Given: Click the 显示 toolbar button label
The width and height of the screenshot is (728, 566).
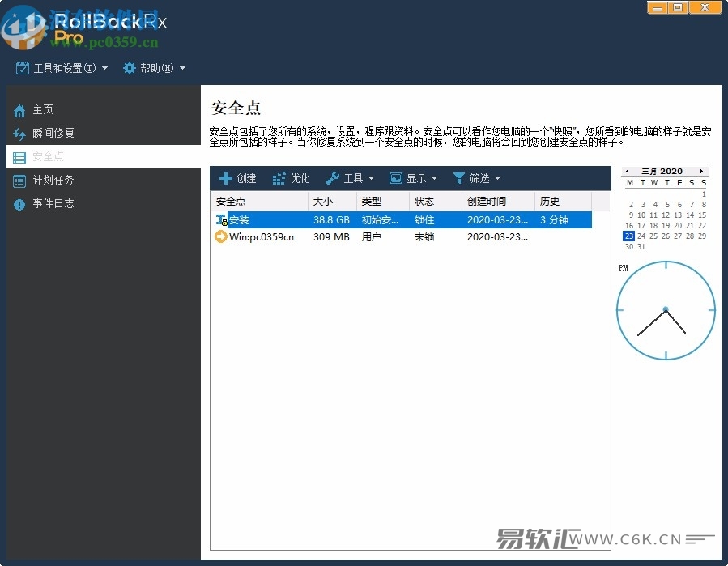Looking at the screenshot, I should pyautogui.click(x=416, y=178).
